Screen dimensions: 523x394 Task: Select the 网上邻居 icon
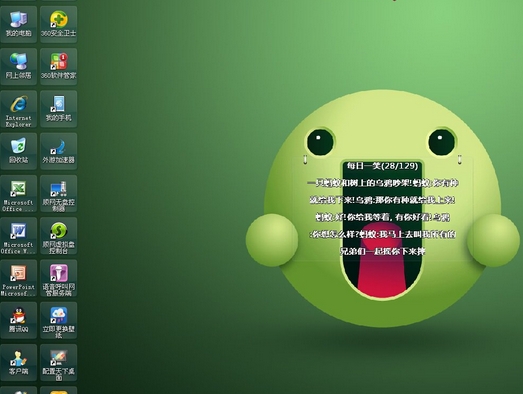(19, 66)
